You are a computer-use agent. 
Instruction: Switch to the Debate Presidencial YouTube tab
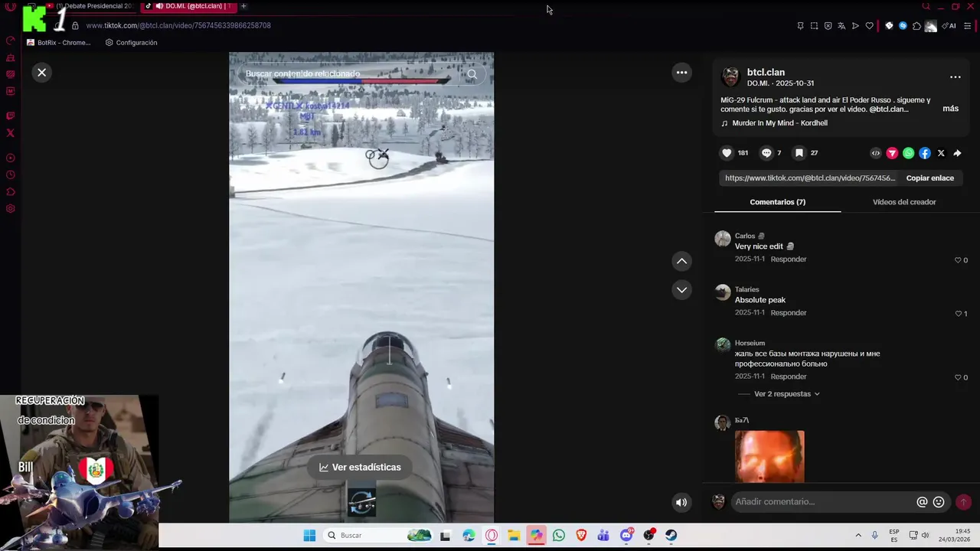[90, 6]
